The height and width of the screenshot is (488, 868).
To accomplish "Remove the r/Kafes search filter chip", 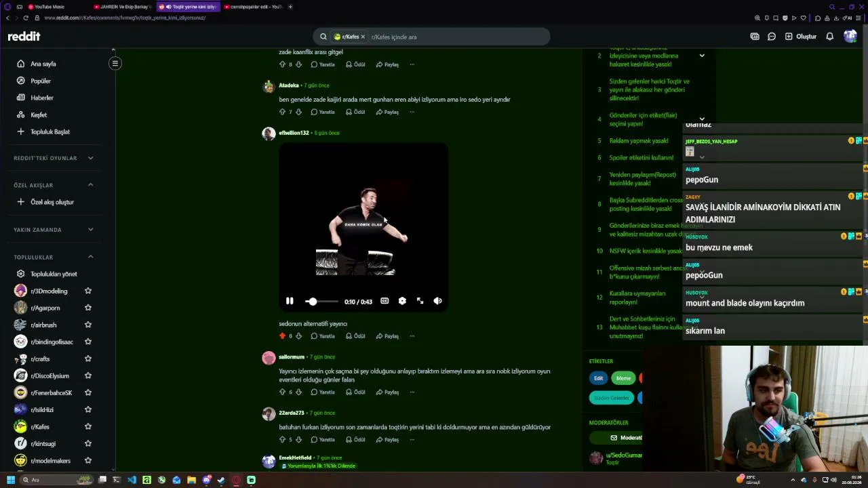I will click(363, 37).
